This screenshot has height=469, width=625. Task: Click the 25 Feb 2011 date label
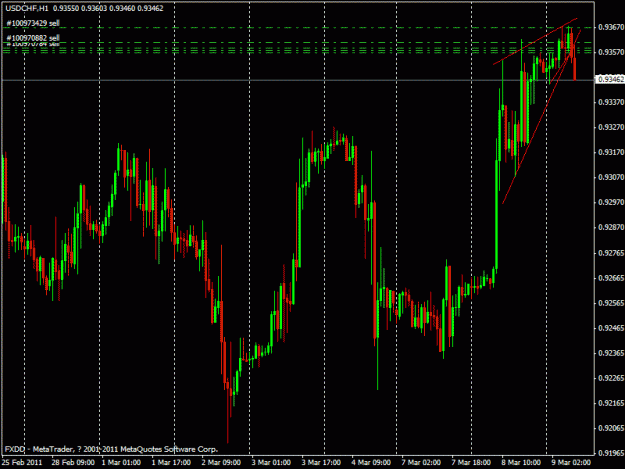pyautogui.click(x=22, y=463)
